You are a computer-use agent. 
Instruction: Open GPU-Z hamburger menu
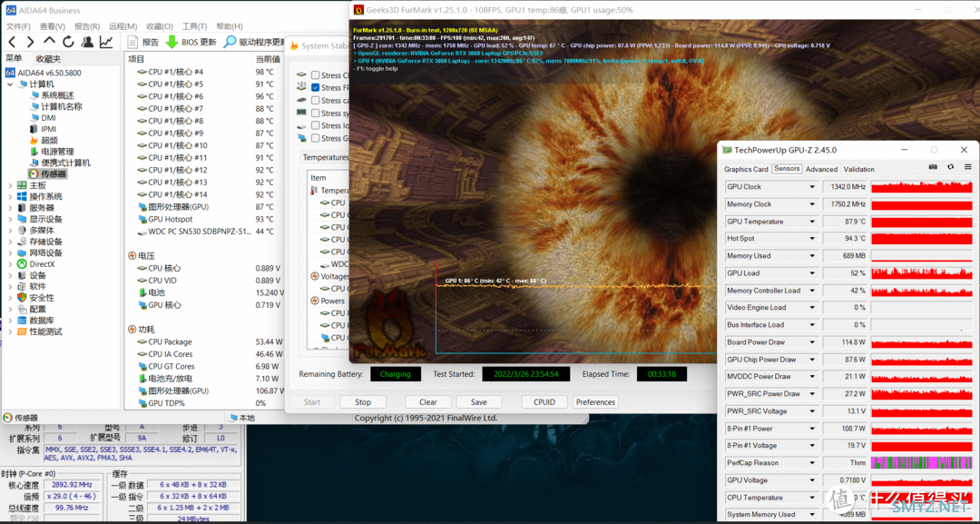(967, 166)
